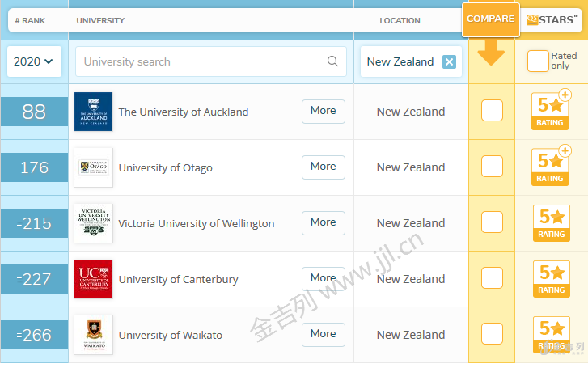Remove the New Zealand location filter
The height and width of the screenshot is (368, 588).
click(x=449, y=61)
